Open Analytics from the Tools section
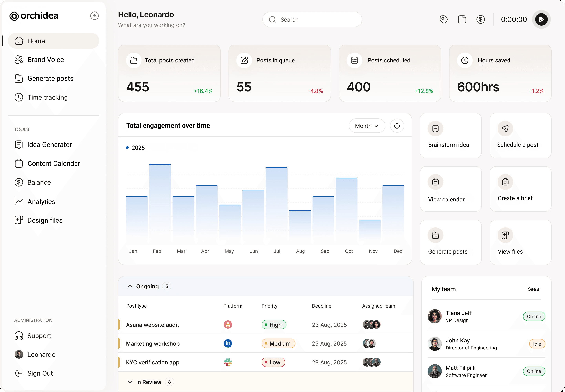Screen dimensions: 565x392 41,201
